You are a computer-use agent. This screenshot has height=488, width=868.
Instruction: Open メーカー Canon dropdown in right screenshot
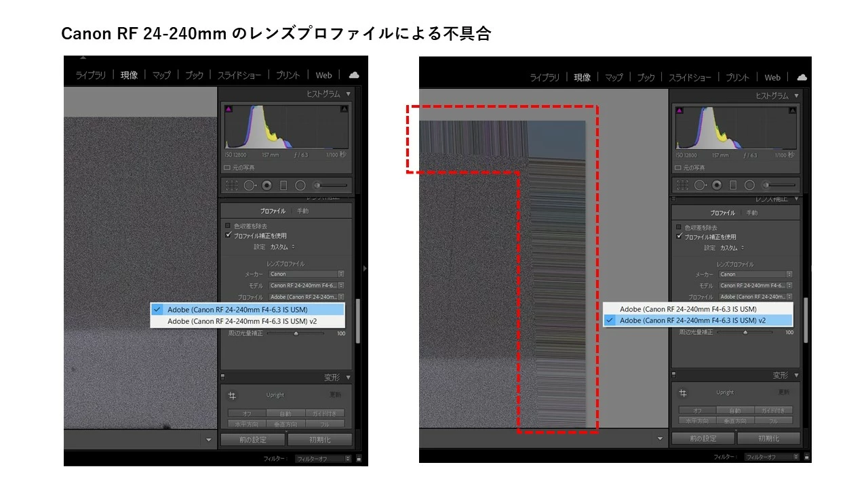(755, 274)
